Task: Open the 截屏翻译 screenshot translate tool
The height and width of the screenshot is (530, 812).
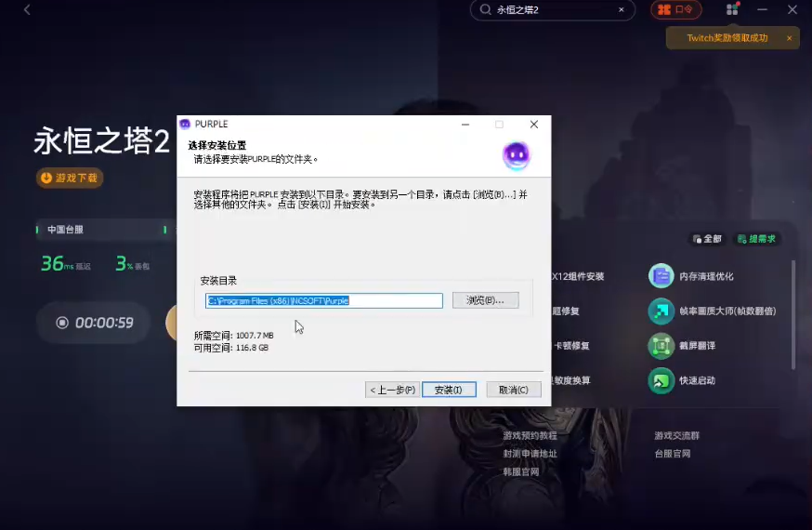Action: [x=661, y=346]
